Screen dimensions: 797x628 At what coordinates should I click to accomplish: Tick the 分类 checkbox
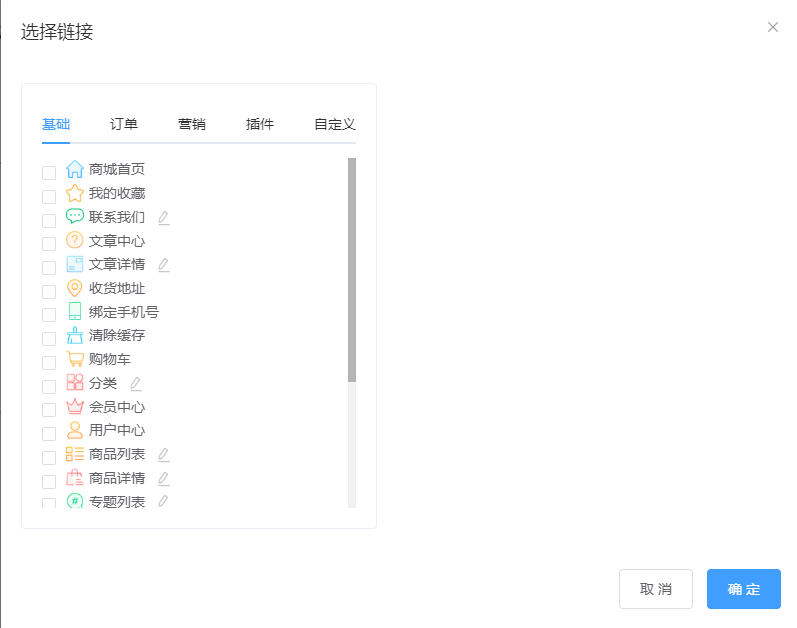49,387
